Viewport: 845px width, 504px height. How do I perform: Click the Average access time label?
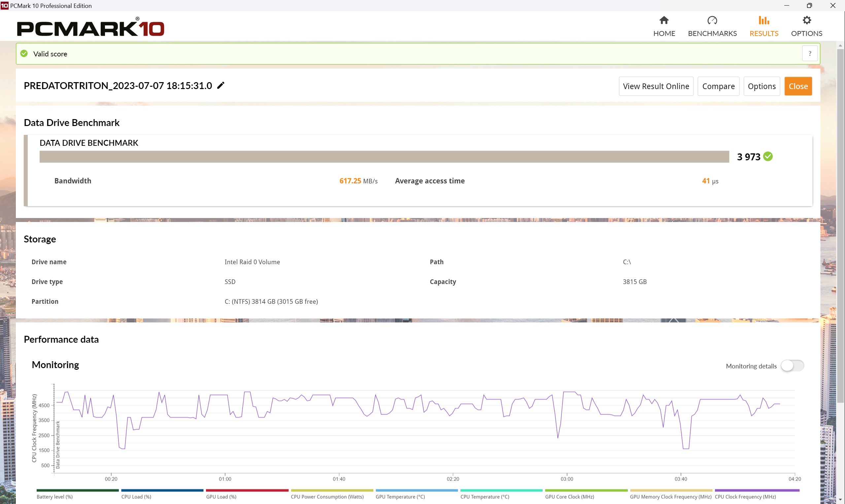(430, 181)
